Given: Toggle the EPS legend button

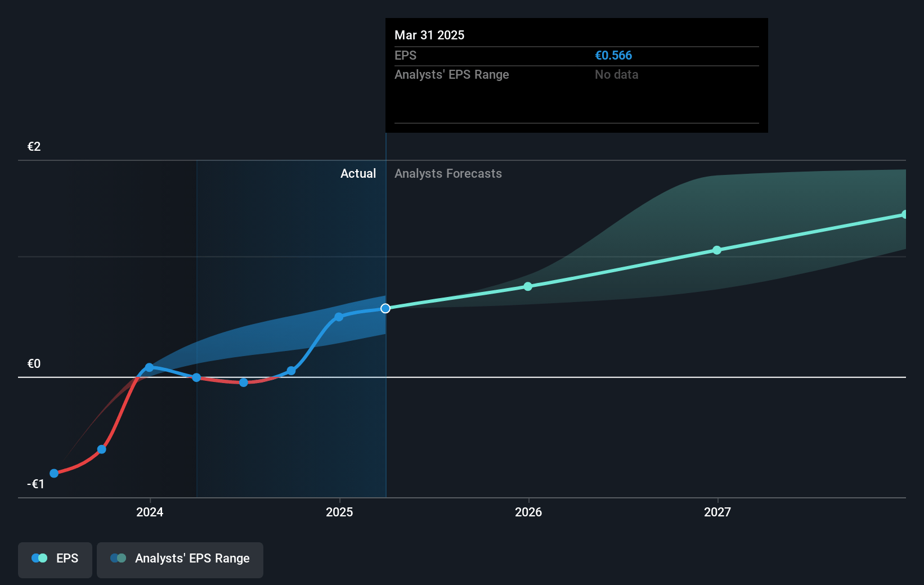Looking at the screenshot, I should coord(55,560).
